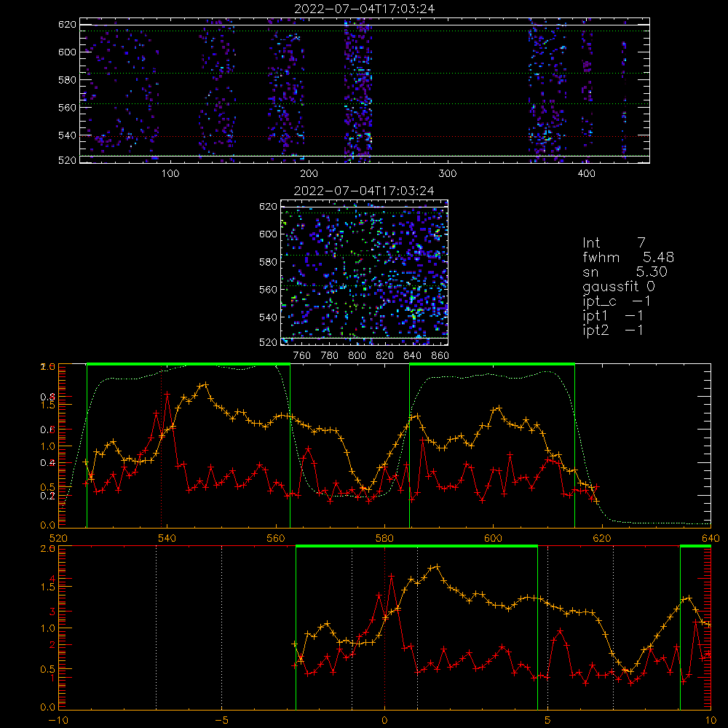This screenshot has height=728, width=728.
Task: Select the 'gaussfit 0' readout line
Action: pyautogui.click(x=619, y=286)
